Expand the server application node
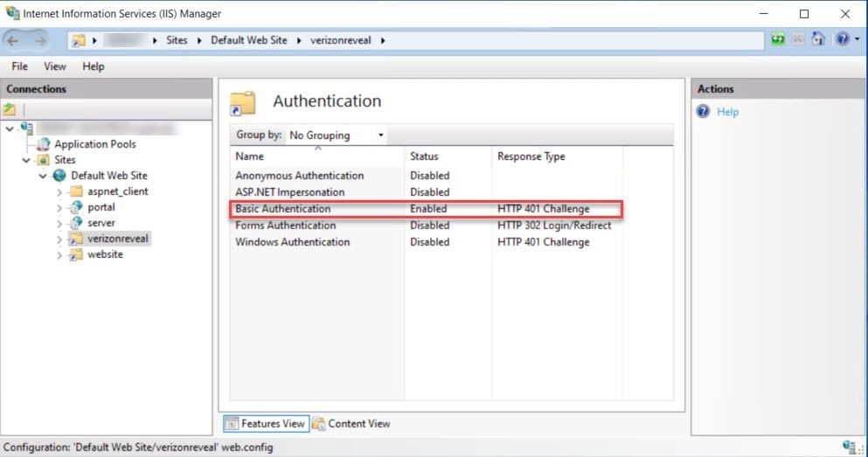 coord(59,224)
